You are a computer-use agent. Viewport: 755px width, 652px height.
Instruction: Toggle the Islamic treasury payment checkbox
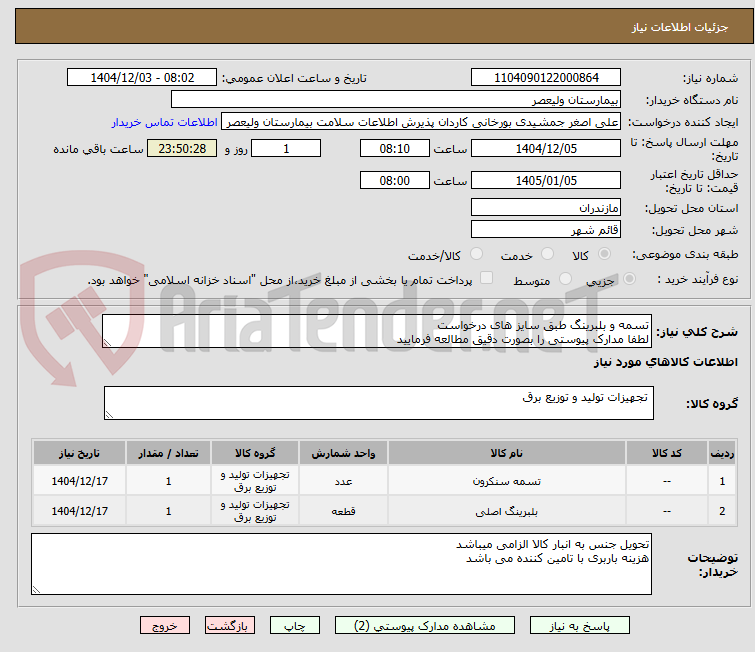487,278
